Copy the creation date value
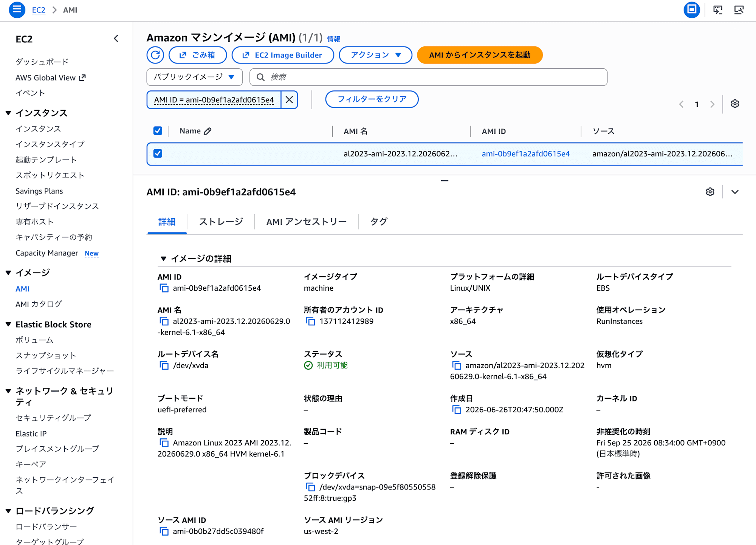The image size is (756, 545). click(457, 410)
